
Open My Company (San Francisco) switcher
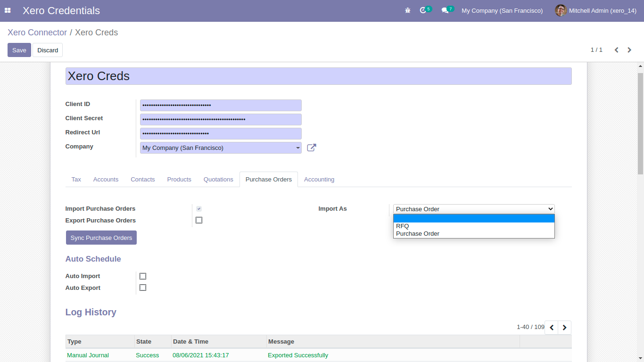click(502, 10)
